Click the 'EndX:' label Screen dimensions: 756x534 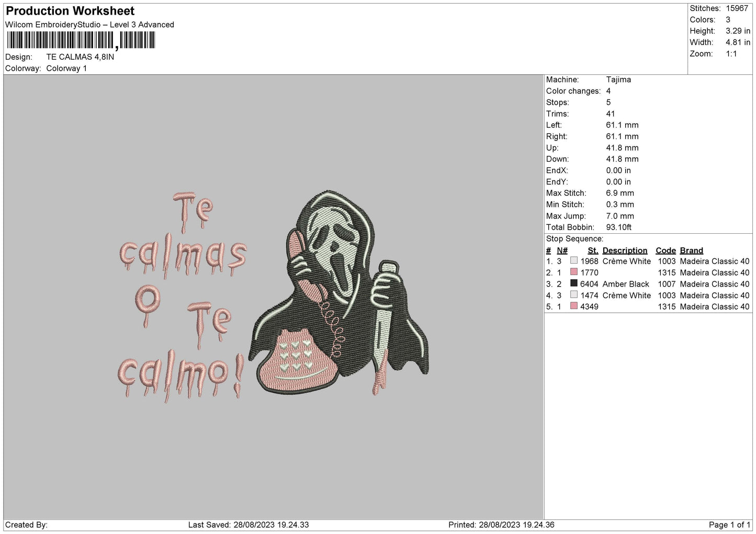(557, 171)
